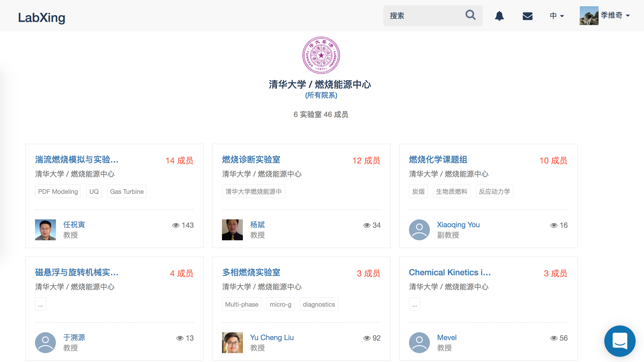The height and width of the screenshot is (362, 644).
Task: Click Mevel's default avatar icon
Action: coord(419,343)
